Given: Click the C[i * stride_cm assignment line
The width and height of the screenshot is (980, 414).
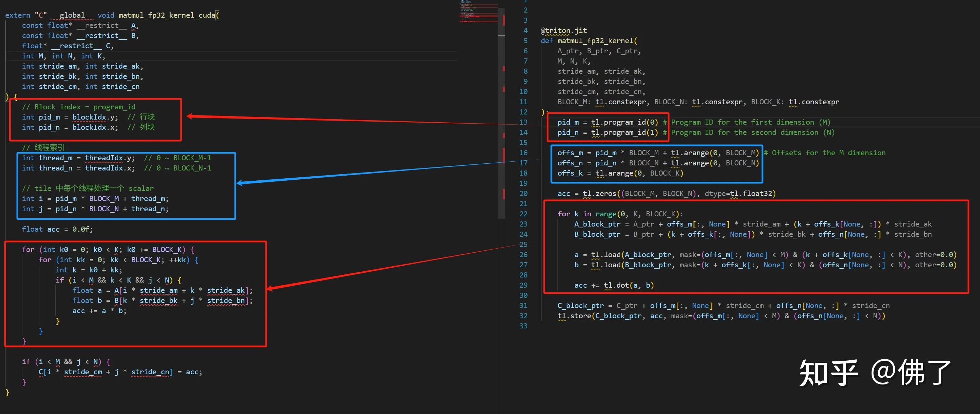Looking at the screenshot, I should coord(120,372).
